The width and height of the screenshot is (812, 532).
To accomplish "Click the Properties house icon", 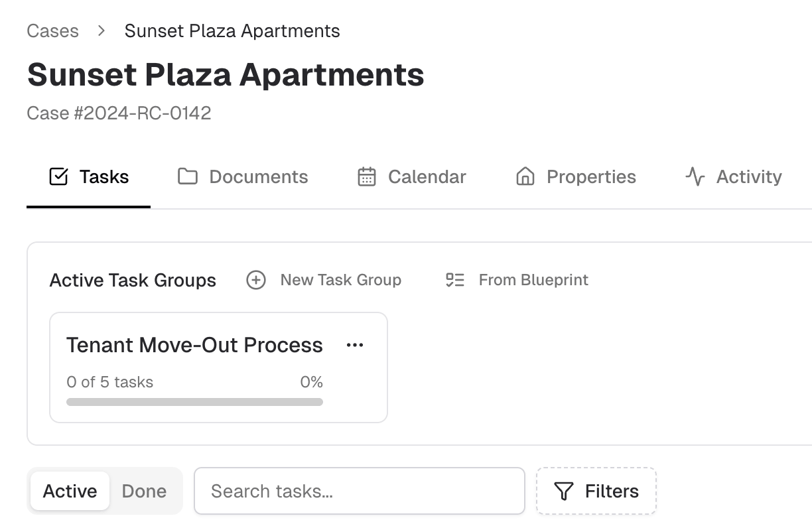I will [x=525, y=176].
